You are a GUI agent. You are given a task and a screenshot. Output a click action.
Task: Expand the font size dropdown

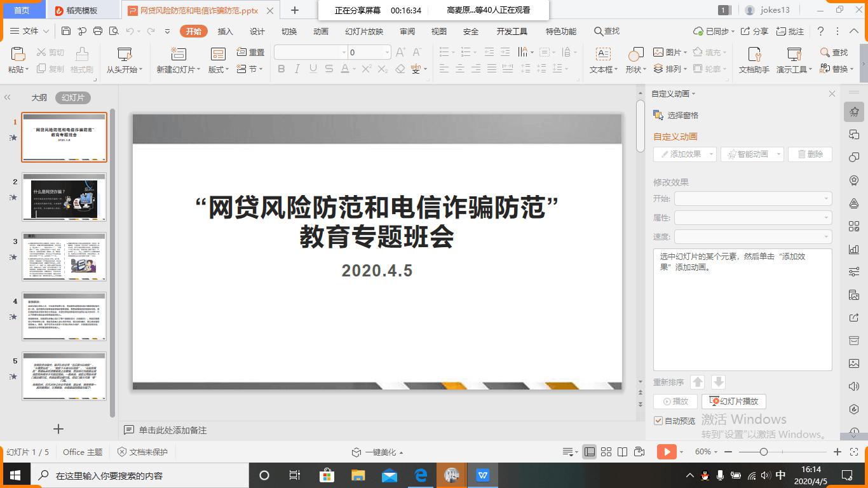(x=386, y=53)
